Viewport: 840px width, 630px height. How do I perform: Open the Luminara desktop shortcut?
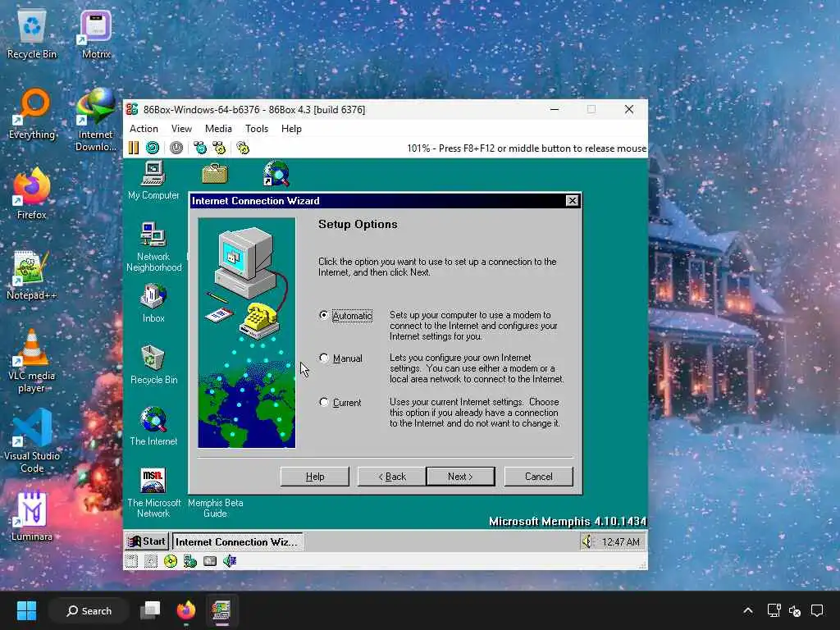(32, 516)
